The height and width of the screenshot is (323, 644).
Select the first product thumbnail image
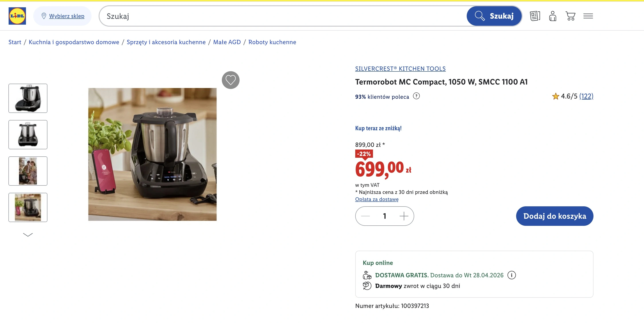28,98
